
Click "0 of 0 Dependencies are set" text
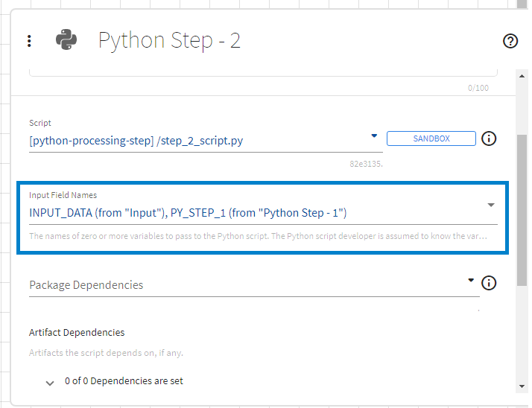[x=124, y=381]
